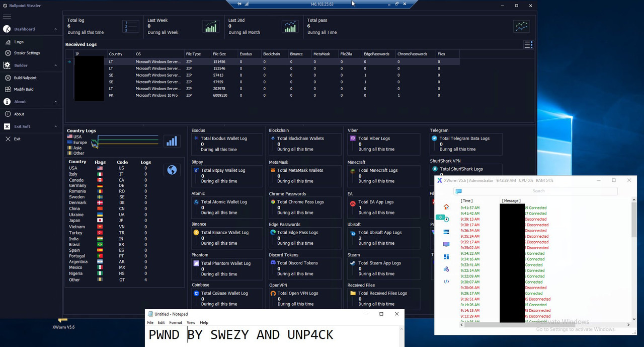Click the XWorm Search field
The width and height of the screenshot is (644, 347).
coord(535,191)
